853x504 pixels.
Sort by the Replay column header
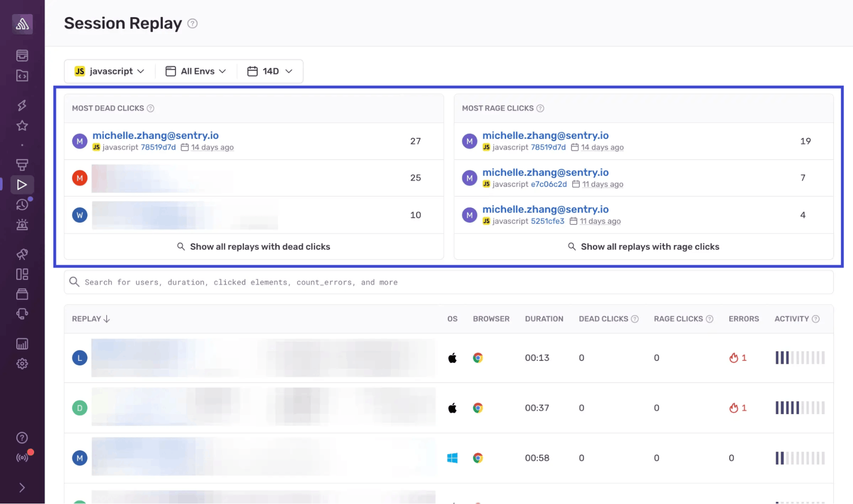tap(90, 319)
